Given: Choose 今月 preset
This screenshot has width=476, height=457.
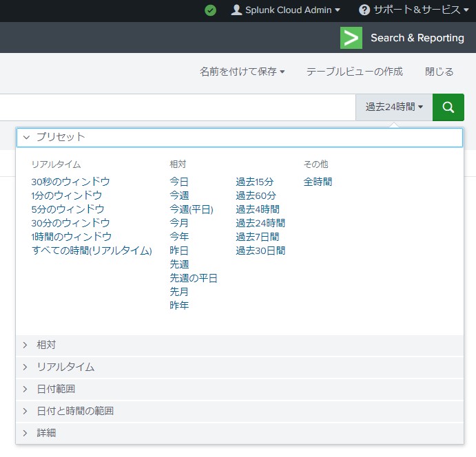Looking at the screenshot, I should tap(179, 223).
